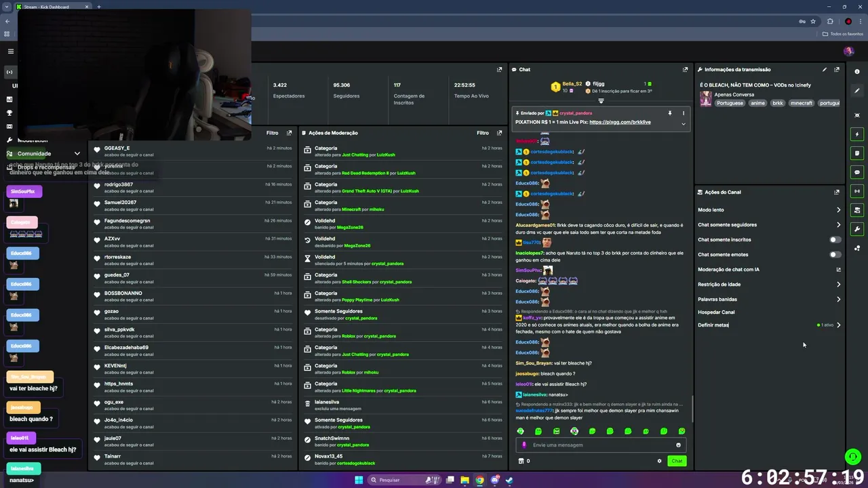The image size is (868, 488).
Task: Open the stream category thumbnail image
Action: [x=706, y=99]
